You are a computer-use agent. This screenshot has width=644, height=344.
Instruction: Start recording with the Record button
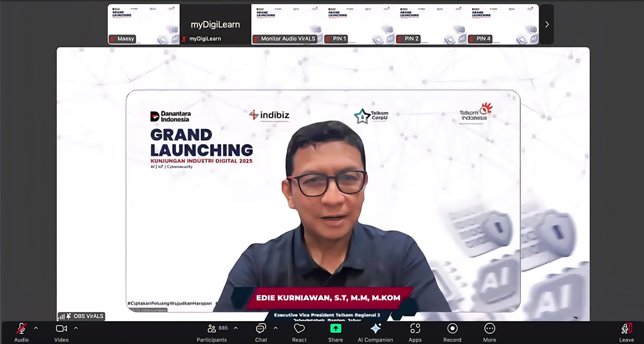click(452, 328)
